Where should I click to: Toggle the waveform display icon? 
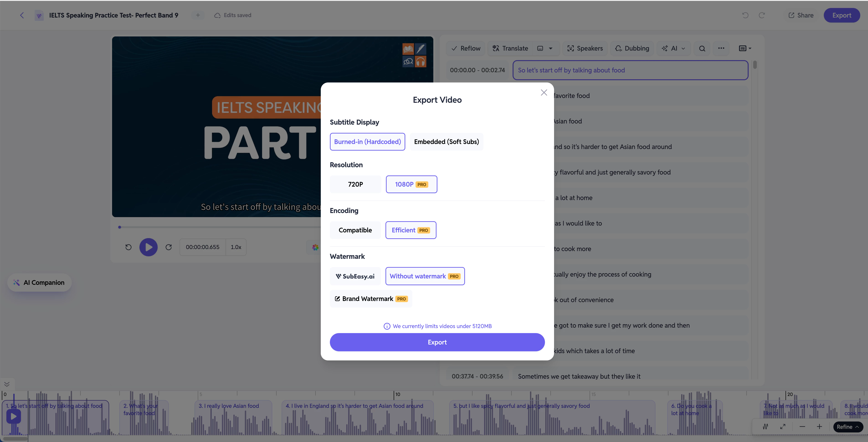[765, 427]
